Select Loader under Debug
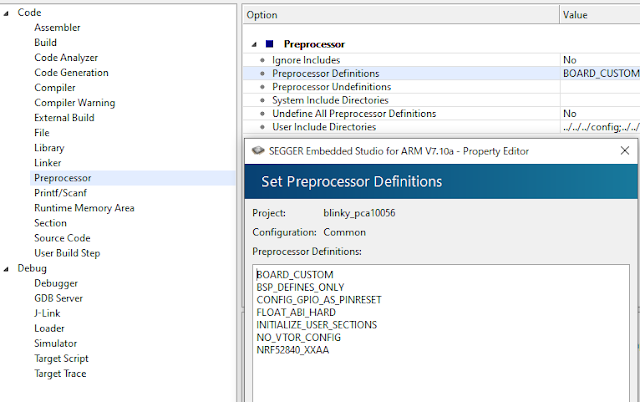Image resolution: width=640 pixels, height=402 pixels. click(x=49, y=328)
